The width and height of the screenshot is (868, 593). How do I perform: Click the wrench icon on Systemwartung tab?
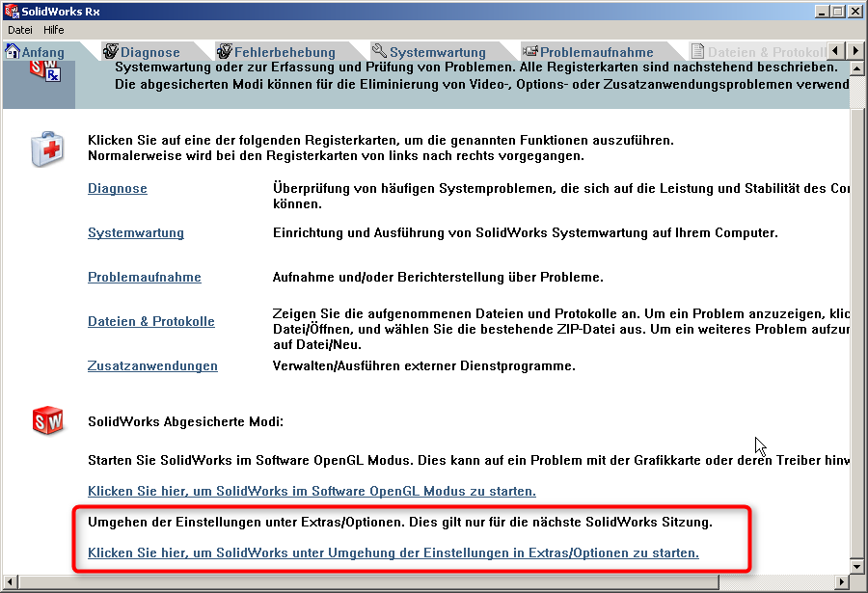click(379, 51)
